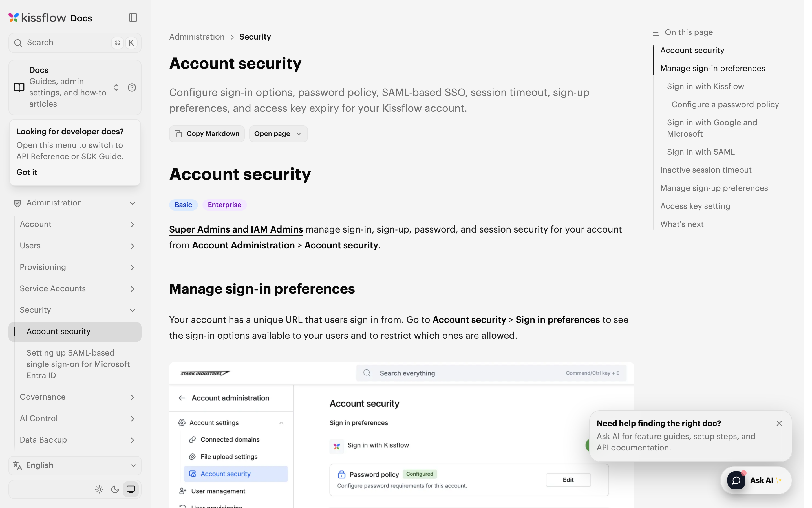Click the translate language icon
The width and height of the screenshot is (812, 508).
tap(17, 465)
